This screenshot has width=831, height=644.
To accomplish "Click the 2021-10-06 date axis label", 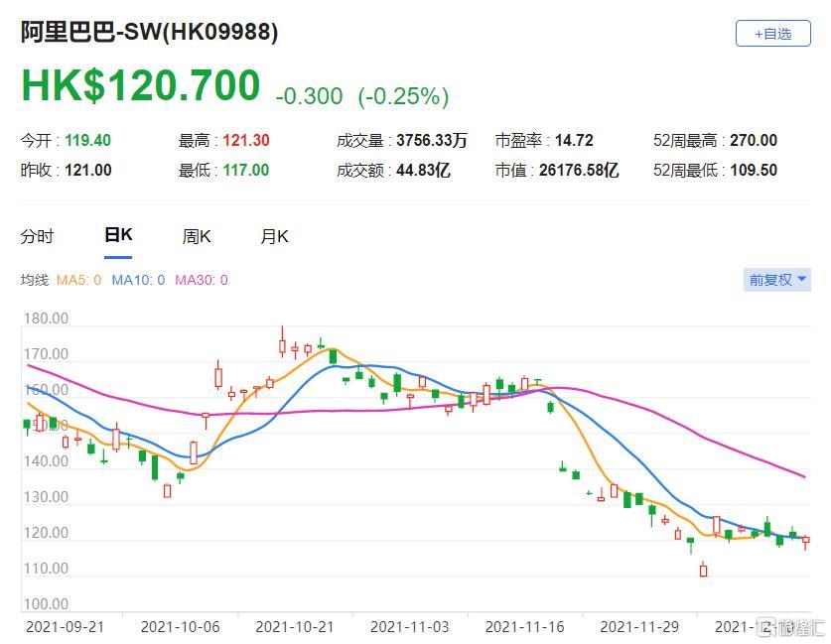I will tap(180, 627).
